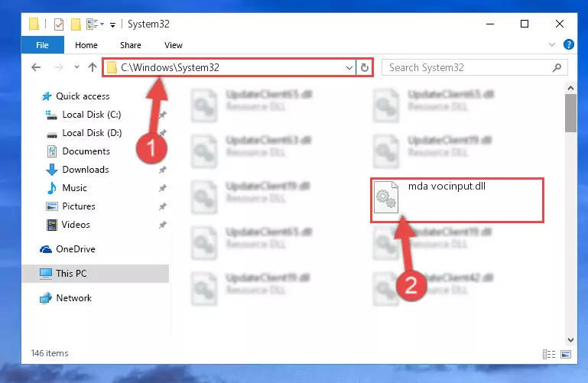Open the recent locations dropdown arrow
The width and height of the screenshot is (588, 383).
click(x=76, y=67)
